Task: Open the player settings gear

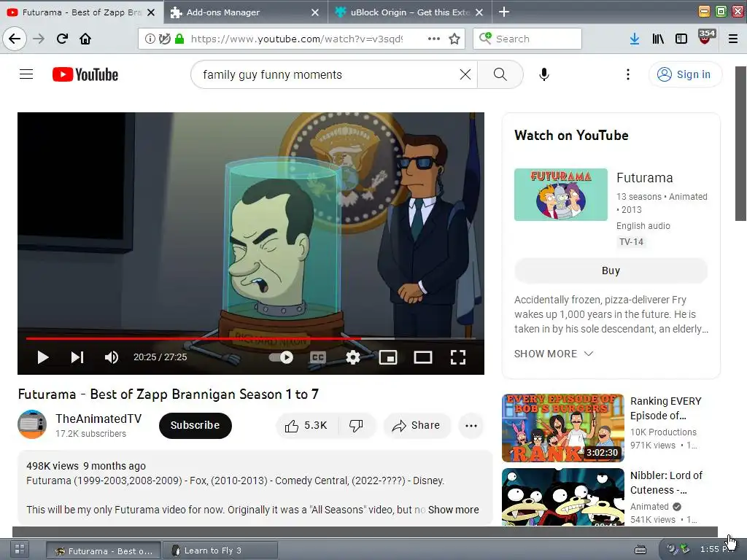Action: (x=353, y=357)
